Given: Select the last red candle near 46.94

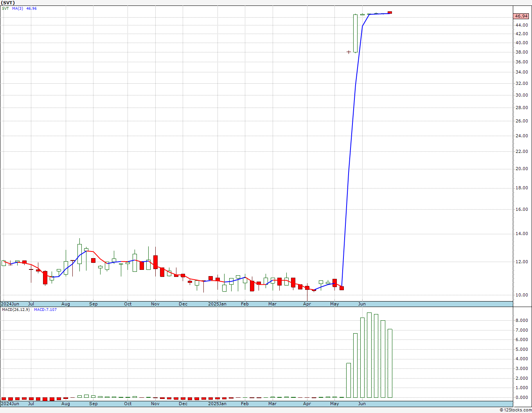Looking at the screenshot, I should pyautogui.click(x=390, y=13).
